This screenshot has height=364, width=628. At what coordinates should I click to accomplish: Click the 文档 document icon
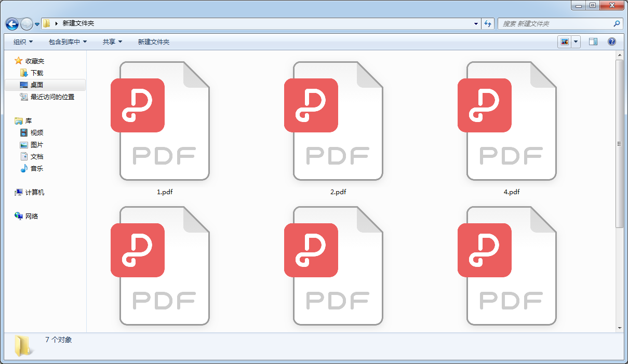[24, 156]
